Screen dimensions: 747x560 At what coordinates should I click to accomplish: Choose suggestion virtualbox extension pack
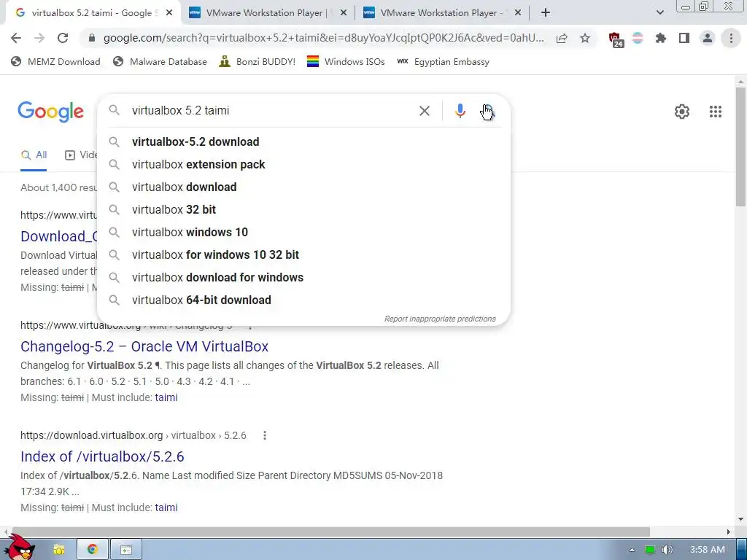(303, 164)
